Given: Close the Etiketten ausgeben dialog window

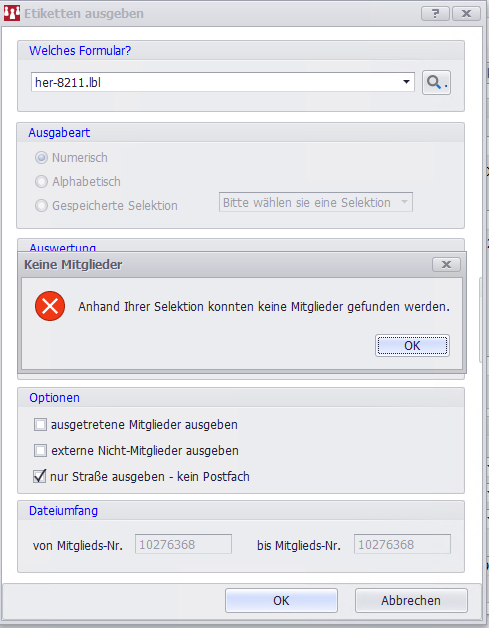Looking at the screenshot, I should coord(466,14).
